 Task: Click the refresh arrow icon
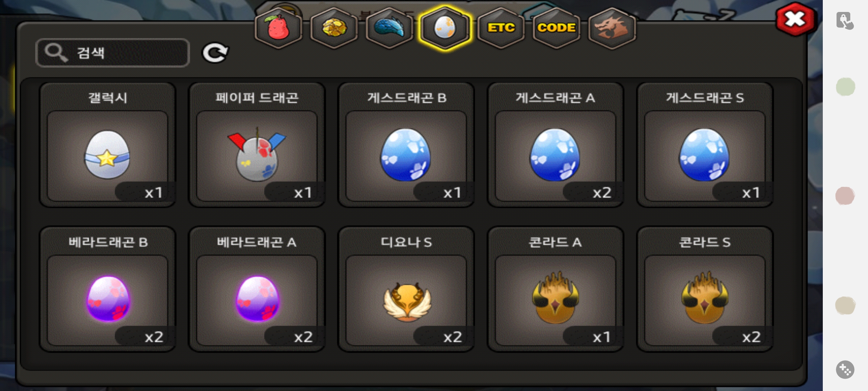click(x=215, y=53)
